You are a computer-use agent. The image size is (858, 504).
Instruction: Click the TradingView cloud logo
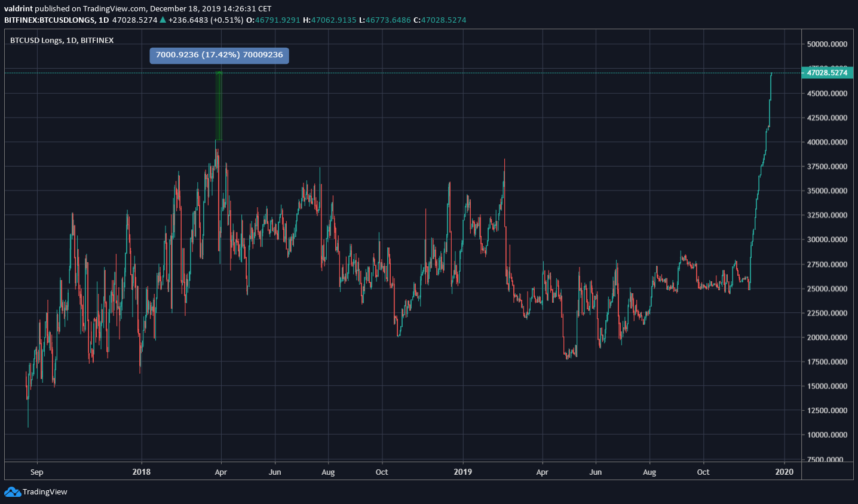(13, 492)
